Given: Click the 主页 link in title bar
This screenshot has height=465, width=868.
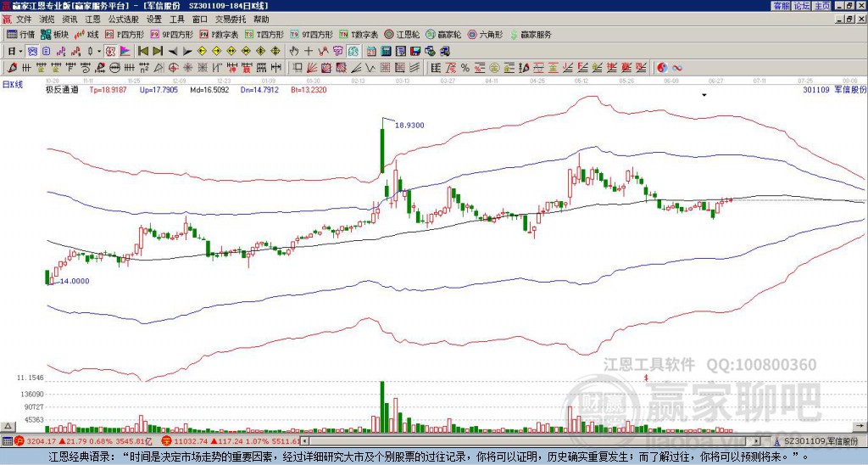Looking at the screenshot, I should click(822, 6).
